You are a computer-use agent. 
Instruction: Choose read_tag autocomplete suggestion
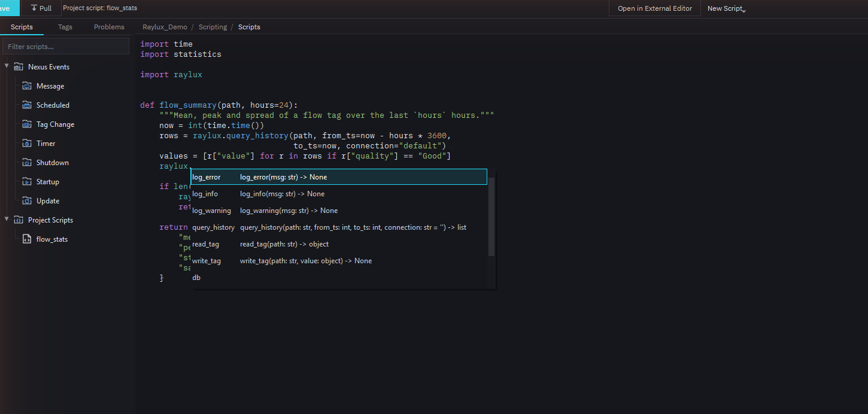pos(339,244)
